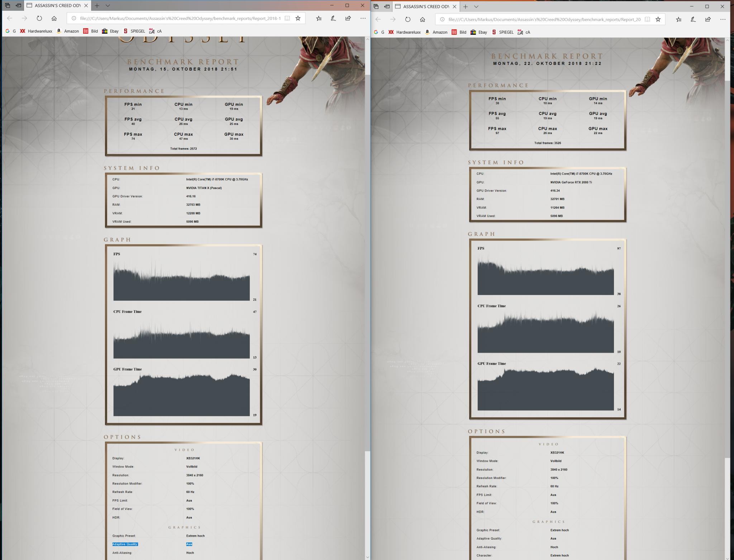Open Google G bookmark in left window
Viewport: 734px width, 560px height.
pos(10,31)
